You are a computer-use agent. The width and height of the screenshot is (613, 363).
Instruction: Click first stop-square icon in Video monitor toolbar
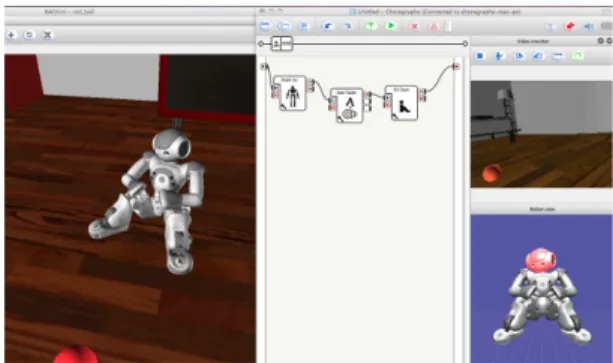click(480, 56)
